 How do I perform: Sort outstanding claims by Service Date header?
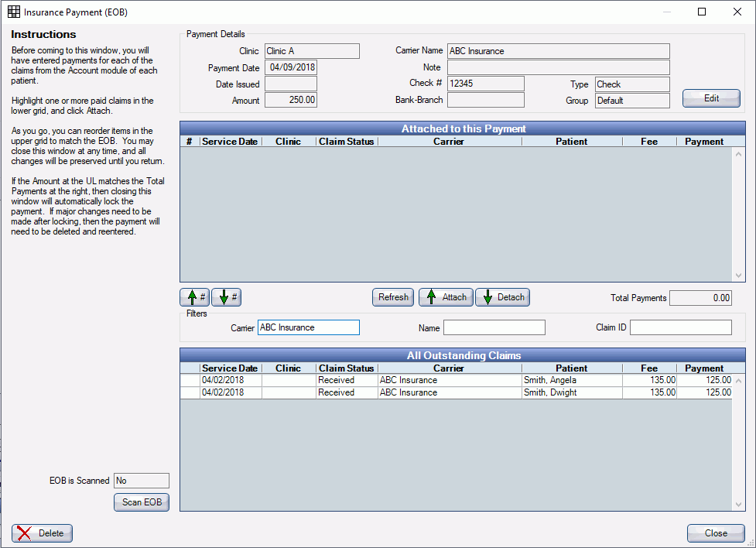tap(231, 368)
